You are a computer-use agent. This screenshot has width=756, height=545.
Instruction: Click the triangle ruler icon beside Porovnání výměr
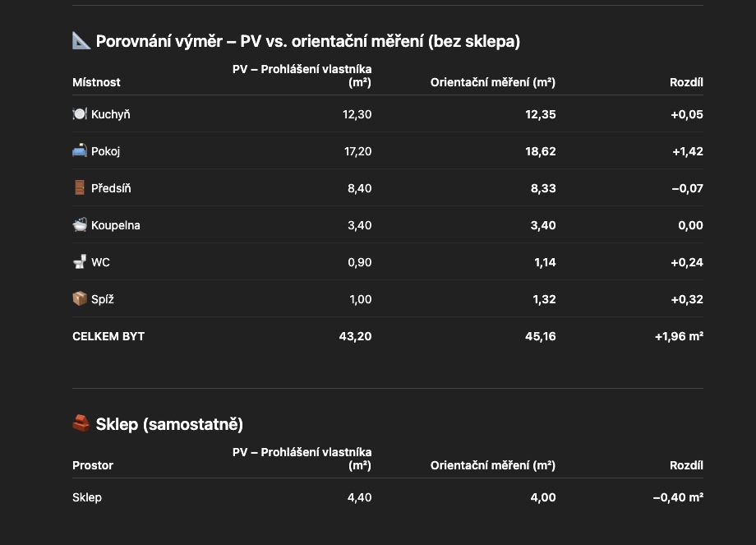[81, 40]
